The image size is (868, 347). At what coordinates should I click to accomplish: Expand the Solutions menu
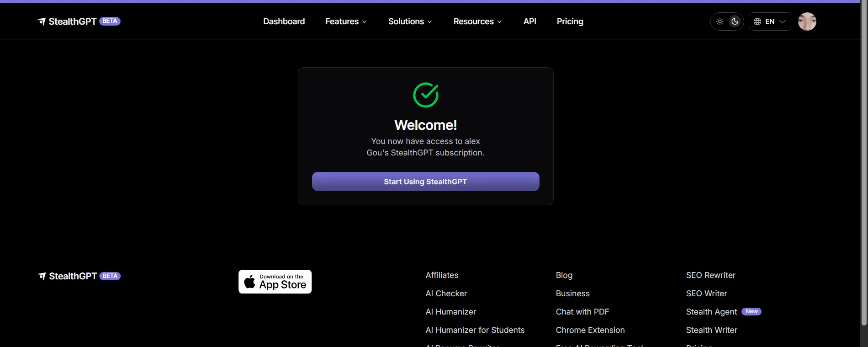(410, 21)
